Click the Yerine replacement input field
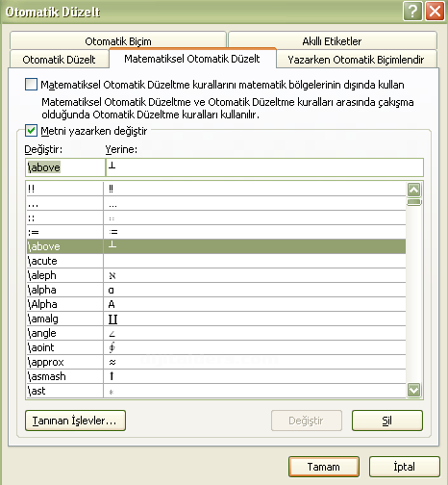This screenshot has width=448, height=485. click(264, 167)
